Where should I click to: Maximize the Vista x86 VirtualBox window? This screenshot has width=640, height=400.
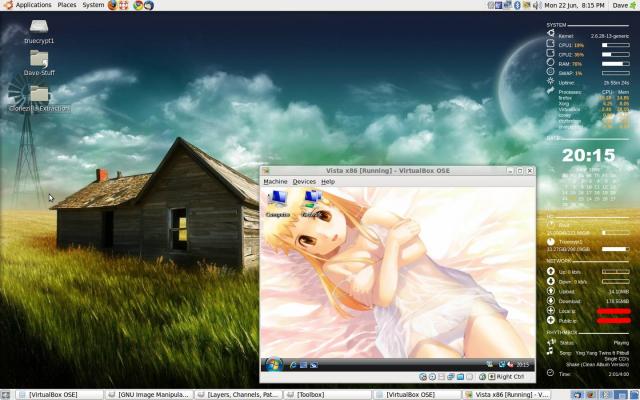[520, 171]
